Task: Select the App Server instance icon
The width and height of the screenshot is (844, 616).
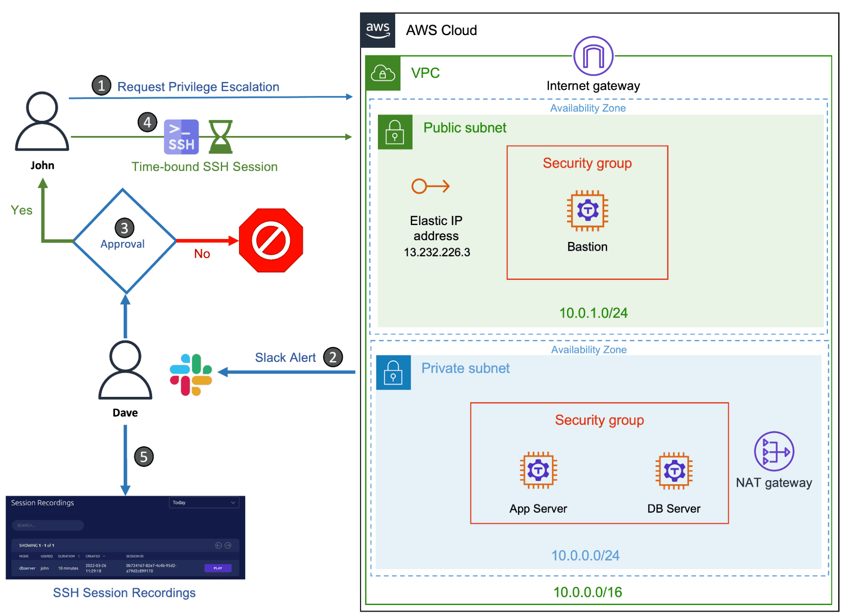Action: pos(538,470)
